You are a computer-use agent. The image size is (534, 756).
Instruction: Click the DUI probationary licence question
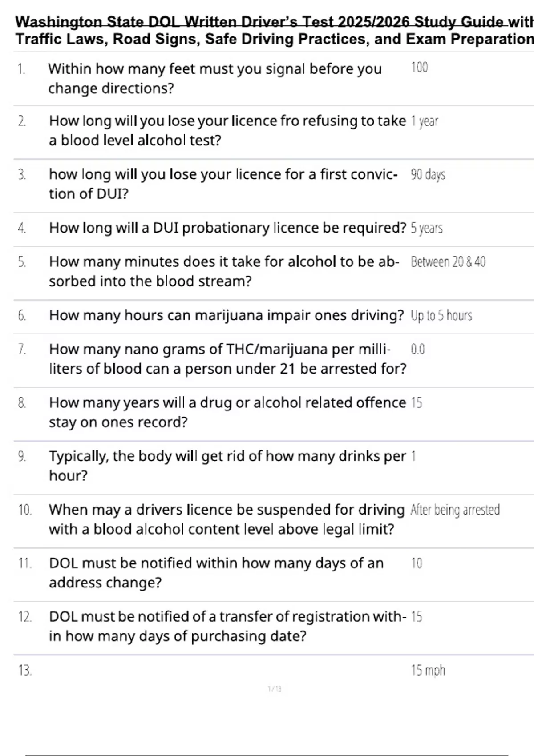coord(227,228)
